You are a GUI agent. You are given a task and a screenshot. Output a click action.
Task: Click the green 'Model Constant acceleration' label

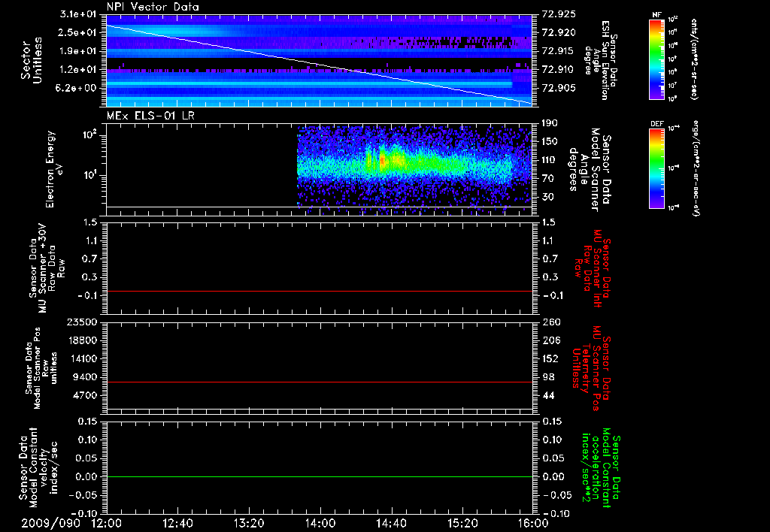point(601,467)
